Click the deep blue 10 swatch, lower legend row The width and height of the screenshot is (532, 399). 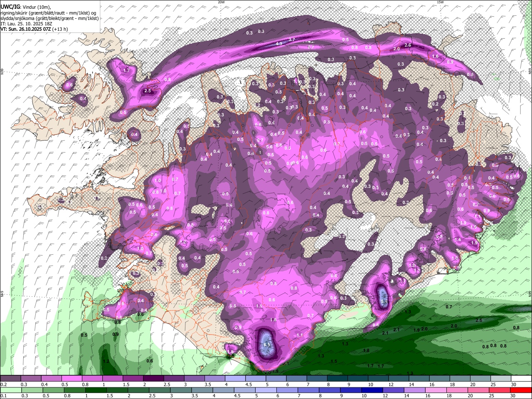click(372, 390)
